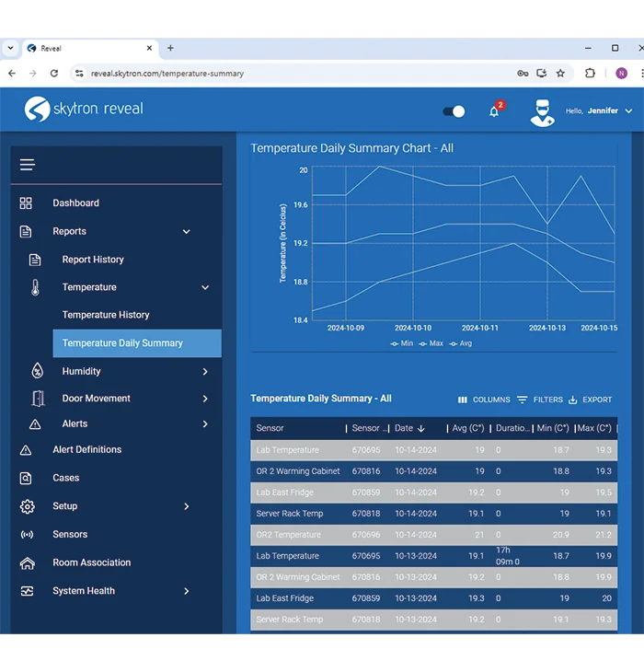Click the EXPORT button

[x=590, y=400]
